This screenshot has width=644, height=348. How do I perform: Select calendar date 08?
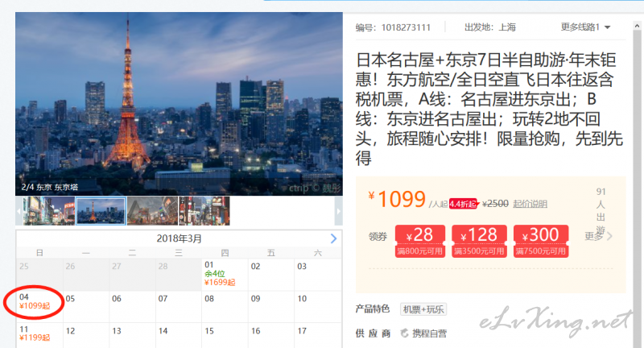tap(225, 306)
